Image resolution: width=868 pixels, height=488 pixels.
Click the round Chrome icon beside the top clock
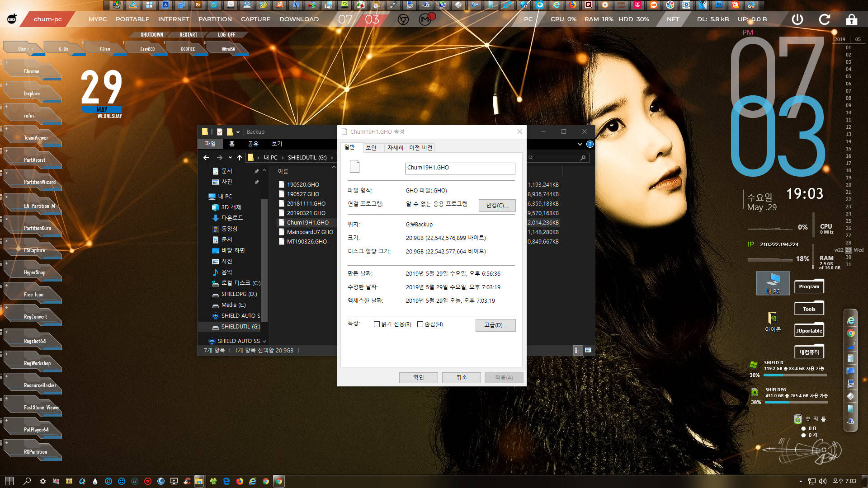coord(403,19)
